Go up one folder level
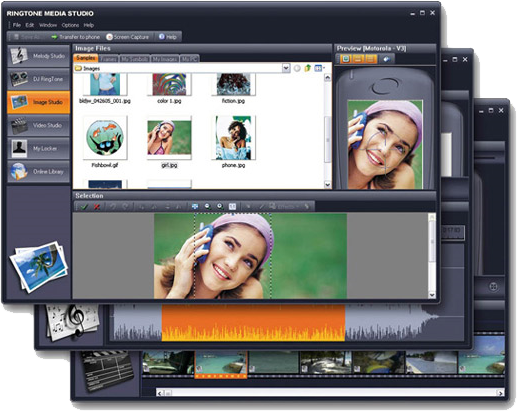The width and height of the screenshot is (517, 411). 308,68
